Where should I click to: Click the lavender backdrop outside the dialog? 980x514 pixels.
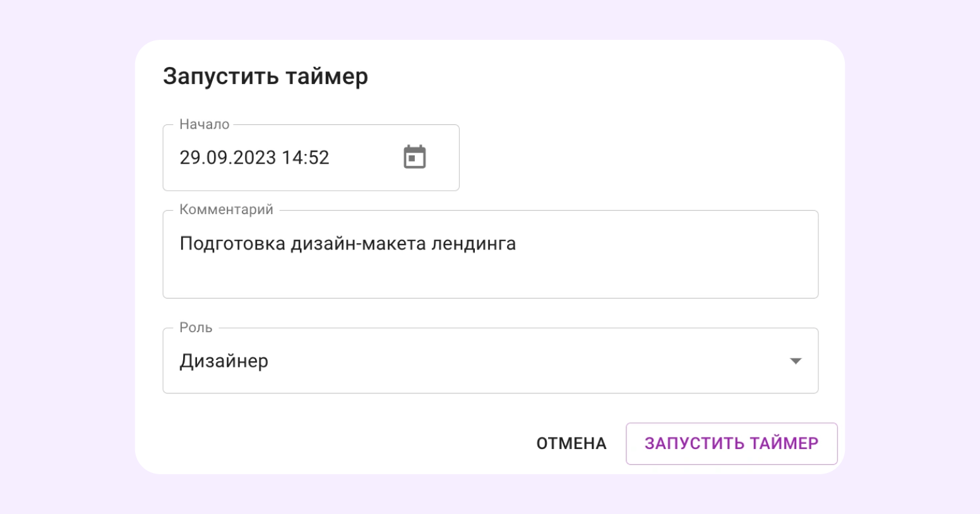63,253
